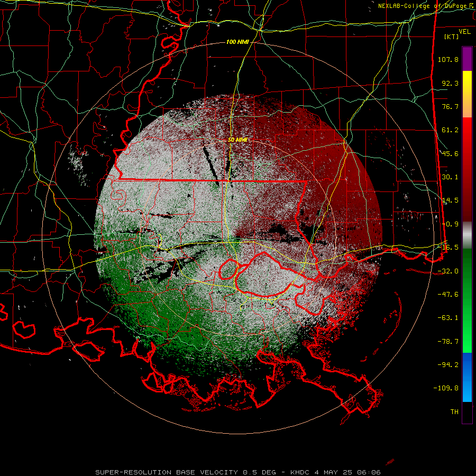Pick the purple segment of velocity color bar
476x476 pixels.
[x=467, y=59]
